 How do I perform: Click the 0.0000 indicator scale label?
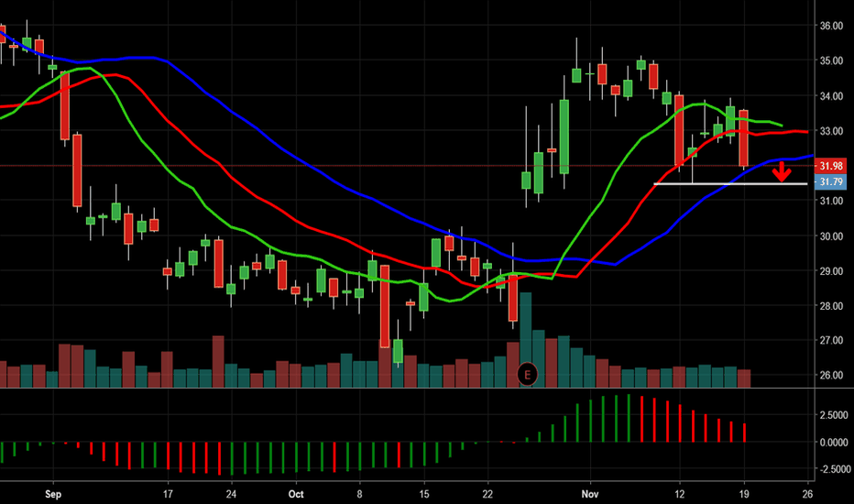[833, 443]
